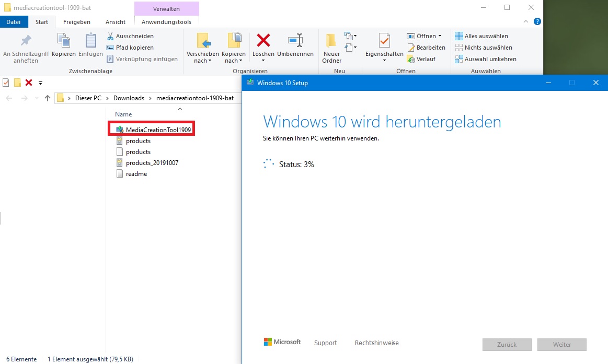The image size is (608, 364).
Task: Click the Weiter button in Setup
Action: pyautogui.click(x=562, y=345)
